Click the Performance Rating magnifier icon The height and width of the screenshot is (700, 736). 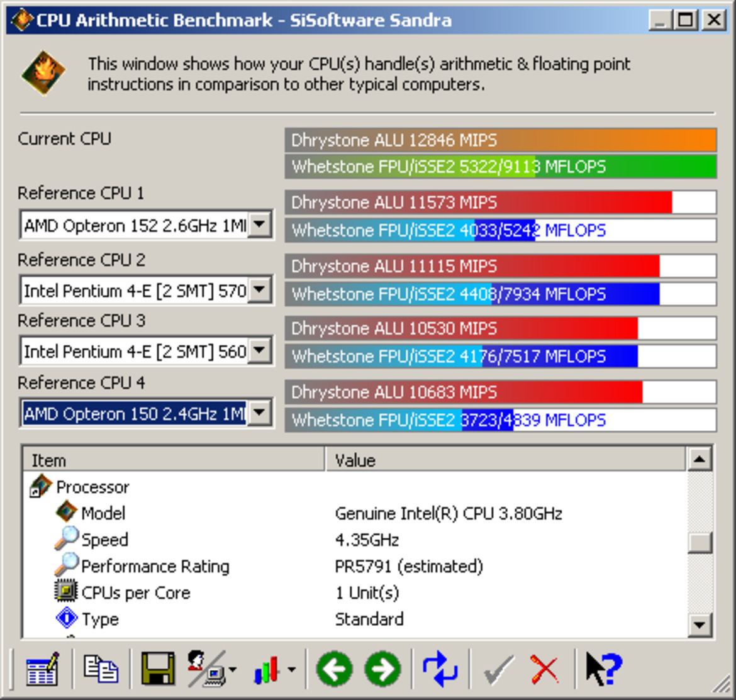tap(66, 565)
